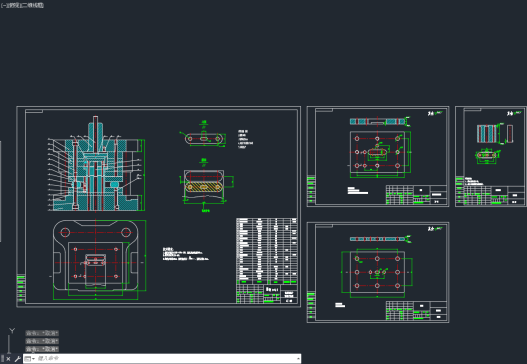527x364 pixels.
Task: Select the technical requirements text on assembly sheet
Action: pos(186,254)
